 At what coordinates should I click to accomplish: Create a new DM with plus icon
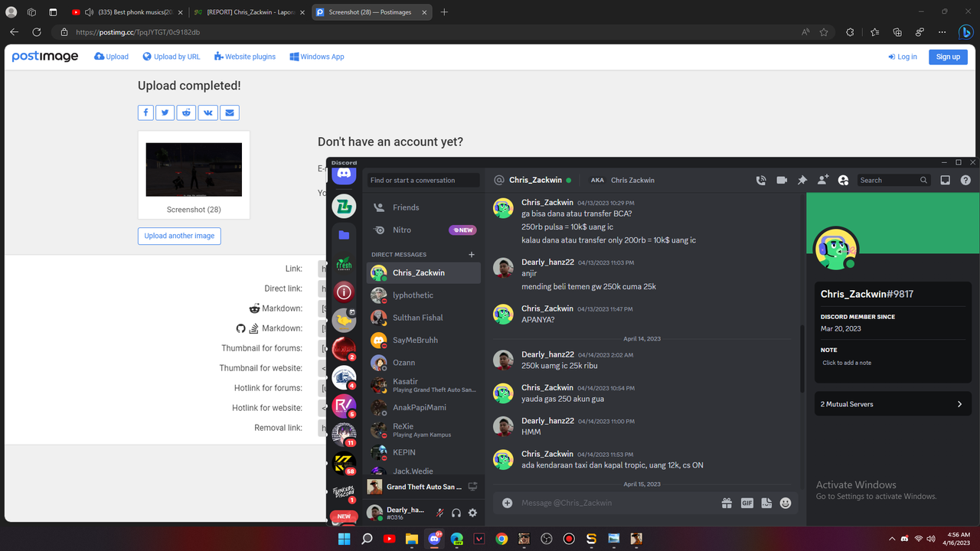click(472, 255)
